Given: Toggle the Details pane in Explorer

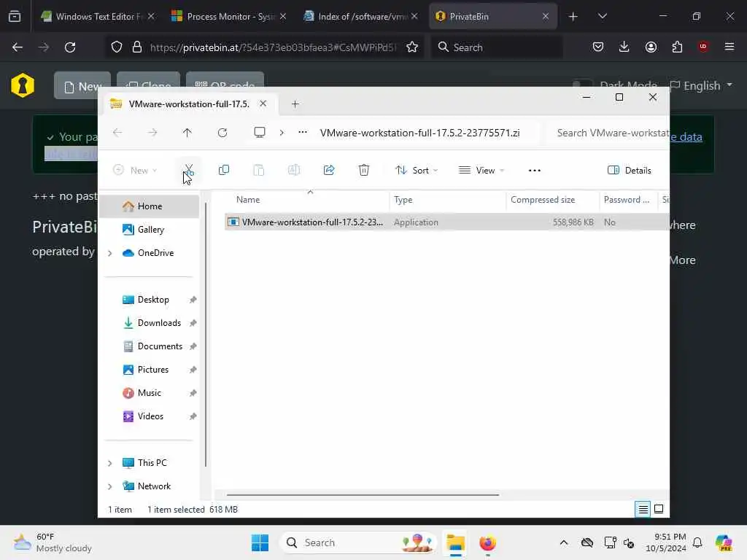Looking at the screenshot, I should (x=630, y=171).
